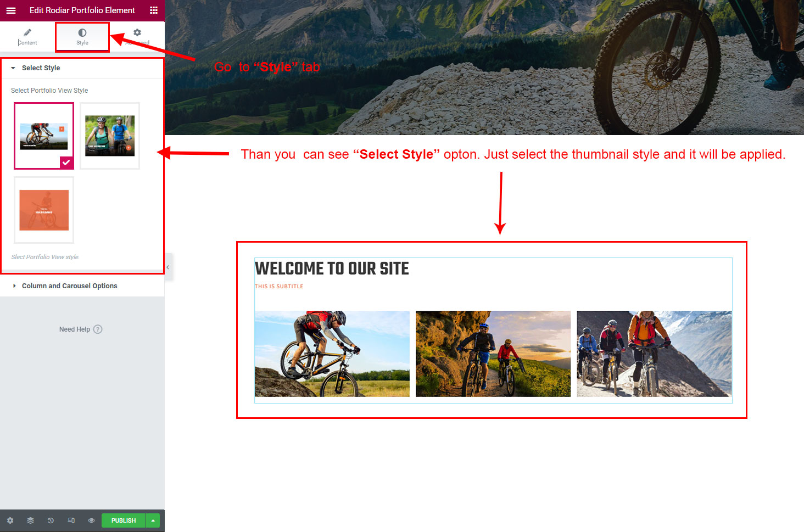
Task: Open the hamburger menu in editor header
Action: pyautogui.click(x=11, y=10)
